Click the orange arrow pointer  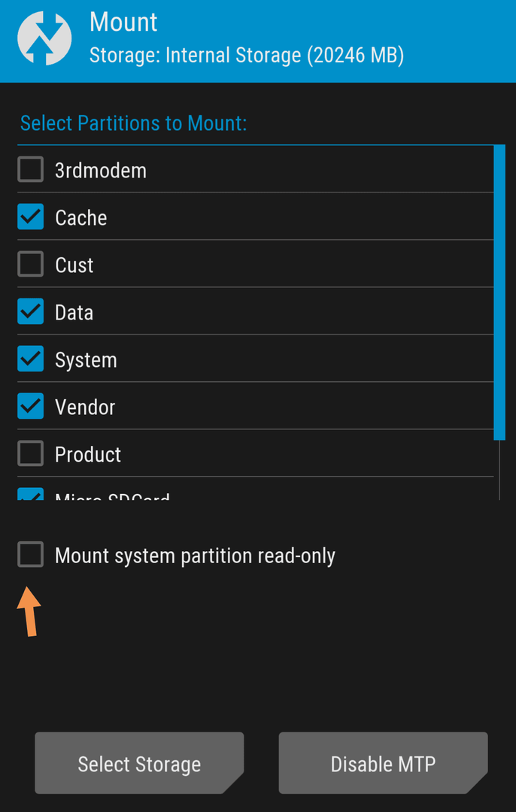(x=29, y=611)
